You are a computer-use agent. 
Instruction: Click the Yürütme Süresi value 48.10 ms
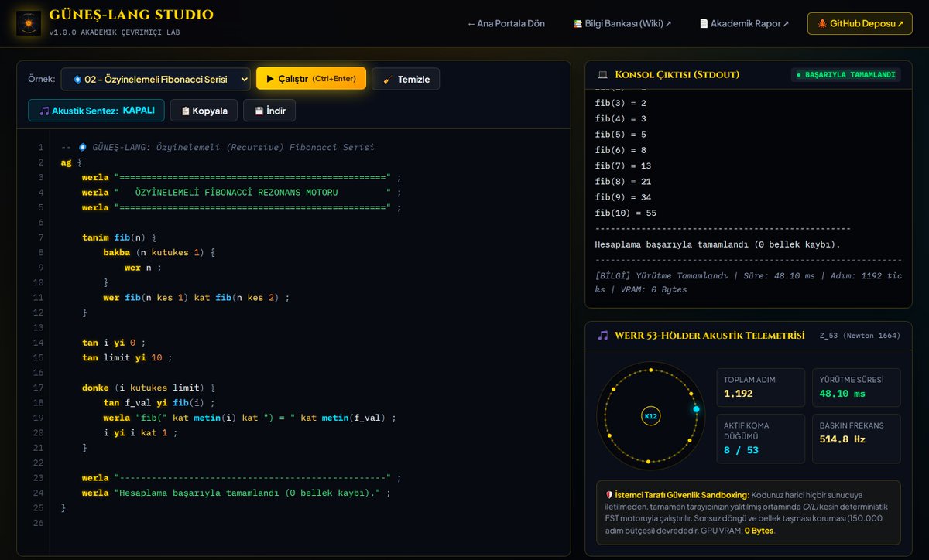(842, 394)
